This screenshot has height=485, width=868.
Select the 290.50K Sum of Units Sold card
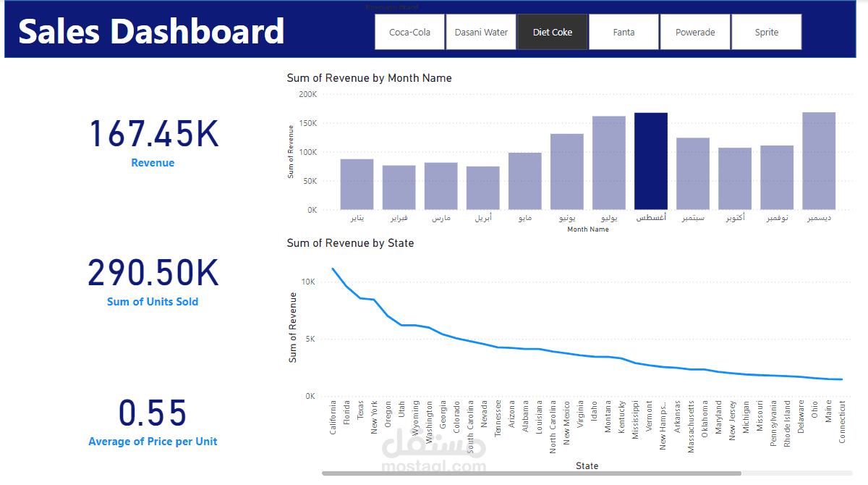coord(153,282)
